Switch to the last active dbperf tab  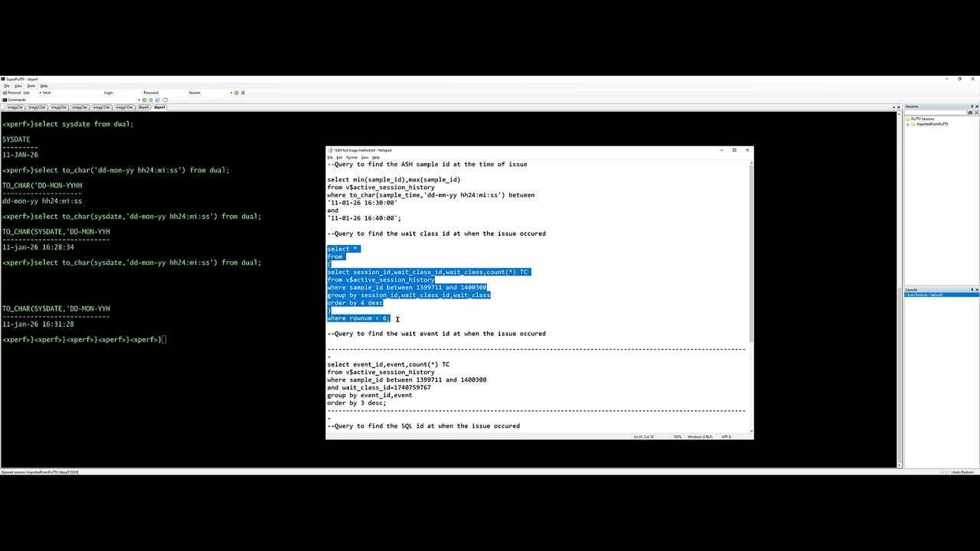point(159,107)
